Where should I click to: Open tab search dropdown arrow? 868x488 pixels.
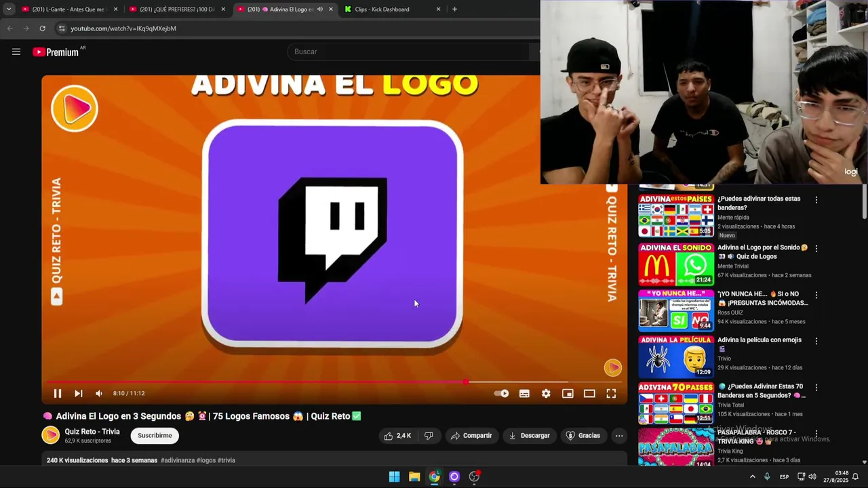9,9
